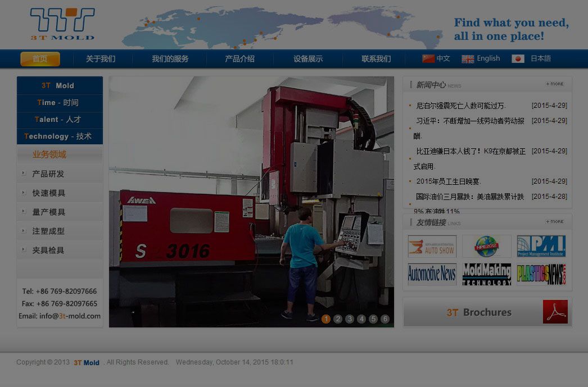Switch language to English

coord(489,58)
